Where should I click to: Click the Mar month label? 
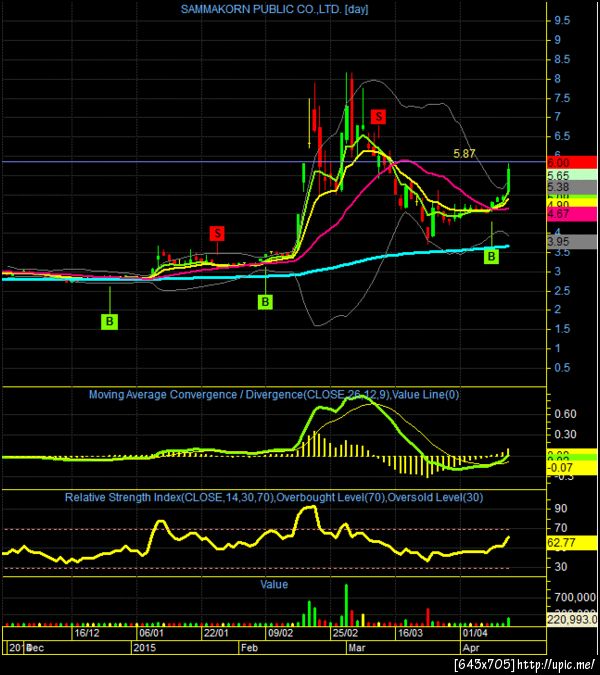click(x=357, y=647)
